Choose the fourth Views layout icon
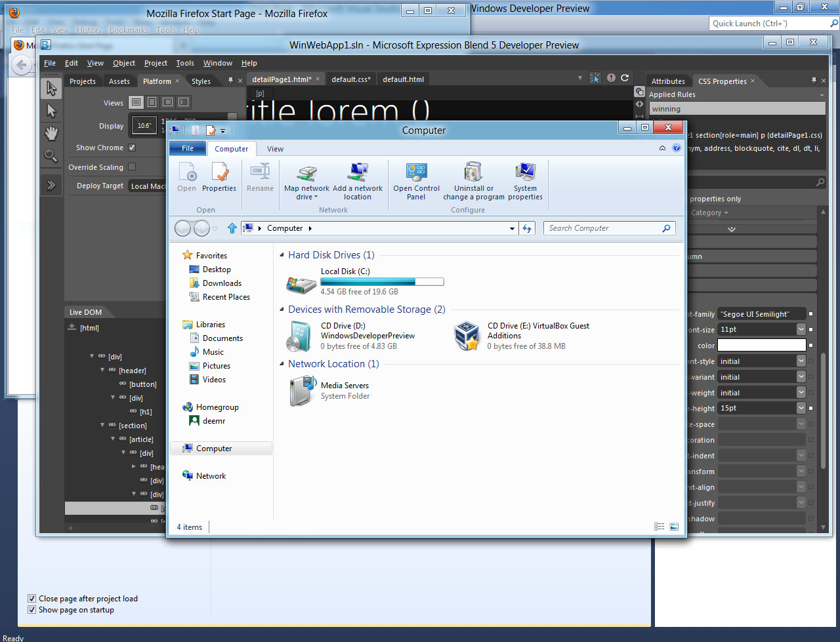840x642 pixels. (x=183, y=102)
